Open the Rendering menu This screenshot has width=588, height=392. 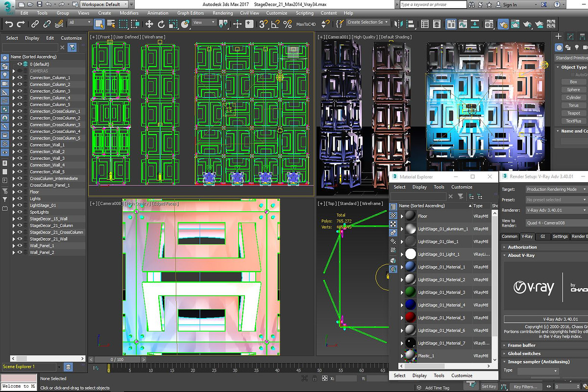pos(222,13)
